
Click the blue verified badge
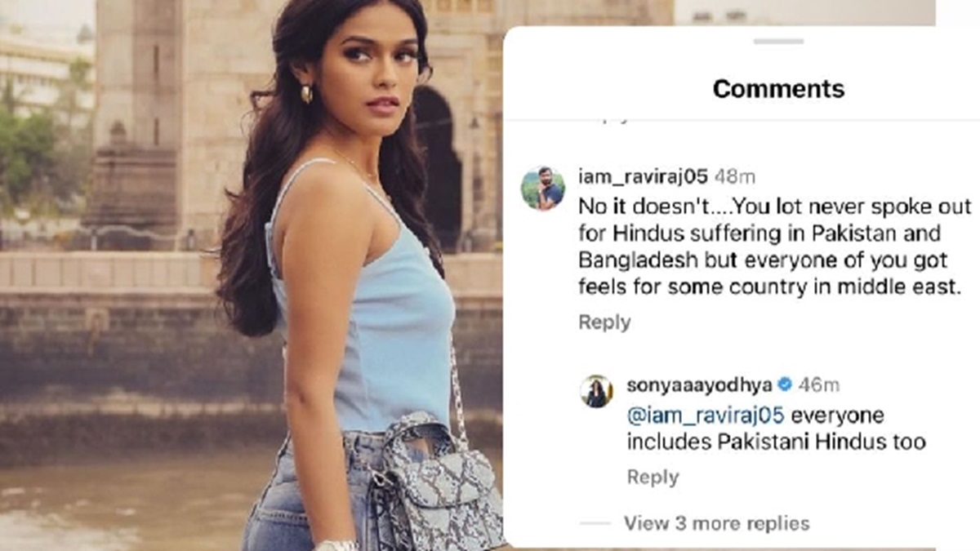click(785, 384)
